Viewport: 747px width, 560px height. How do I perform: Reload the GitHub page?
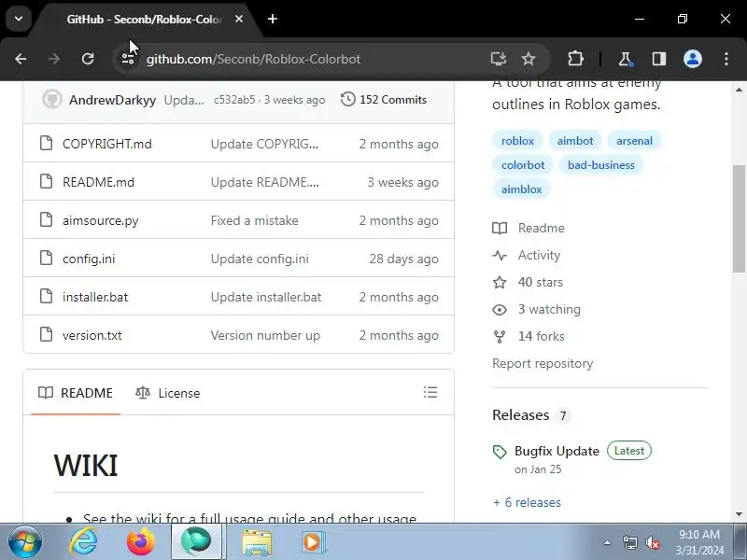[x=88, y=59]
